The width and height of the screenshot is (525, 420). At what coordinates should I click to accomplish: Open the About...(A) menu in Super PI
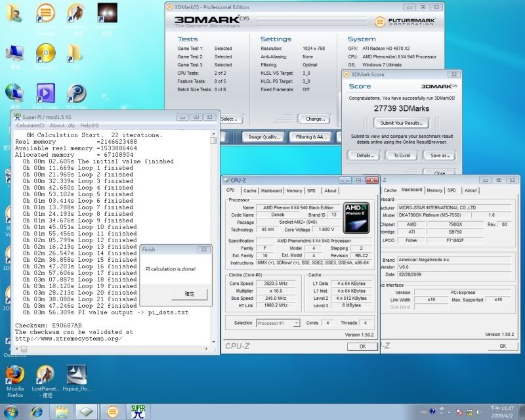(x=62, y=125)
